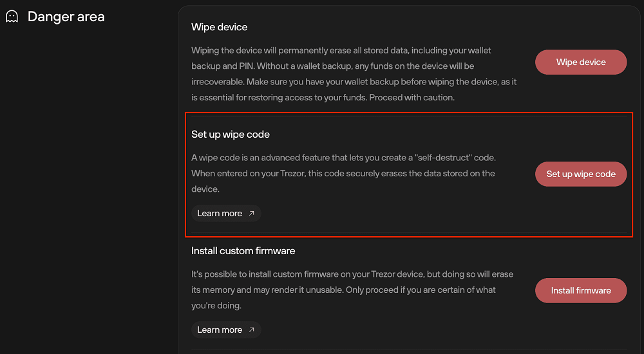
Task: Click the Install custom firmware heading
Action: click(x=243, y=251)
